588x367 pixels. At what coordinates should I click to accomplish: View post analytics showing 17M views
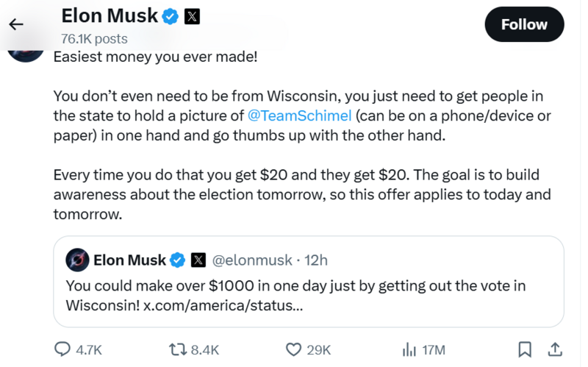click(x=409, y=349)
